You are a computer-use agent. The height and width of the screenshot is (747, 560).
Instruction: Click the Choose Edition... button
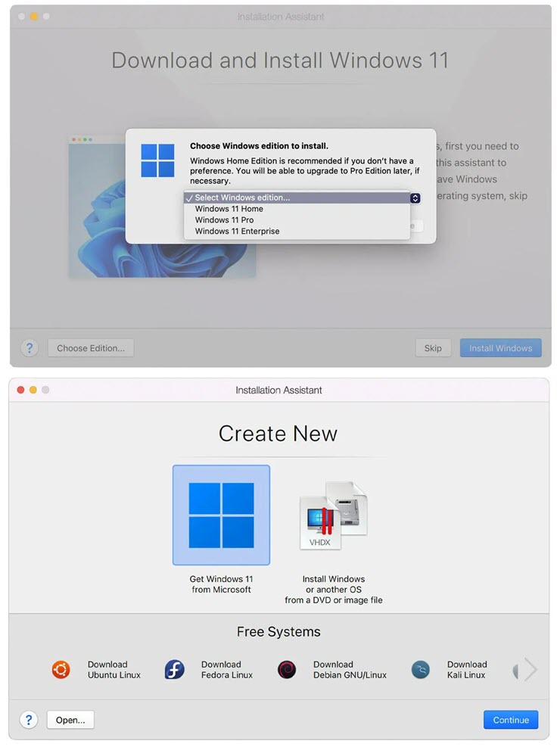91,348
